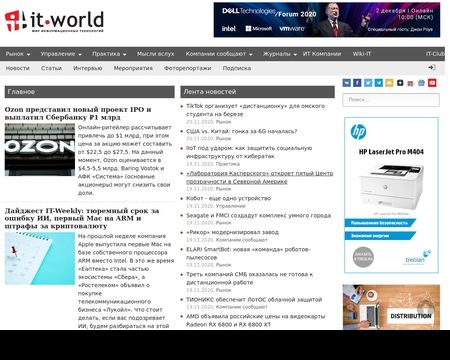
Task: Expand the Рынок dropdown menu
Action: tap(18, 54)
